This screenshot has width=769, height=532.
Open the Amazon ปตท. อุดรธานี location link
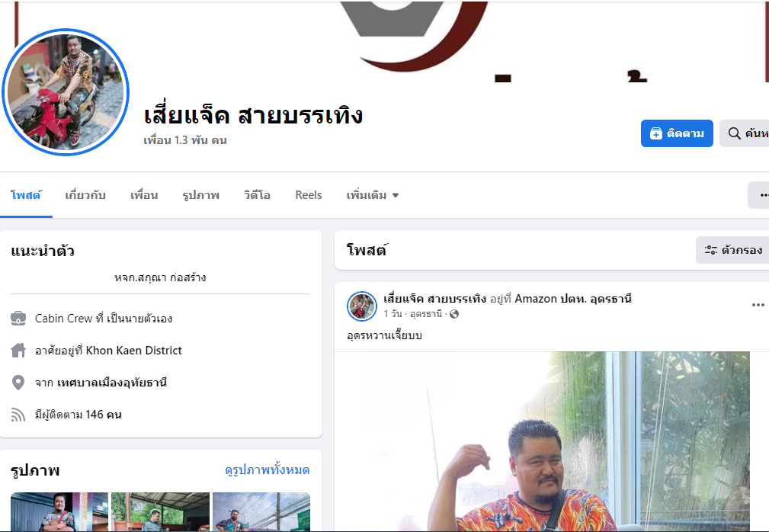pyautogui.click(x=573, y=299)
